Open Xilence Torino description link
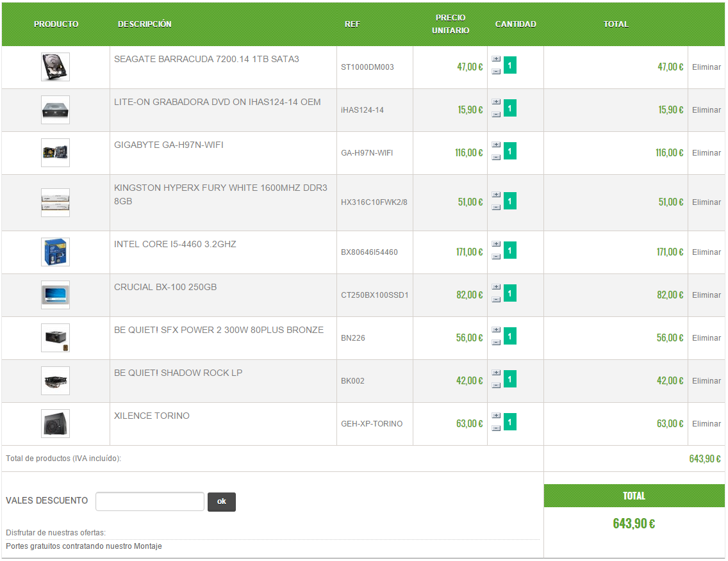The width and height of the screenshot is (728, 561). tap(152, 416)
